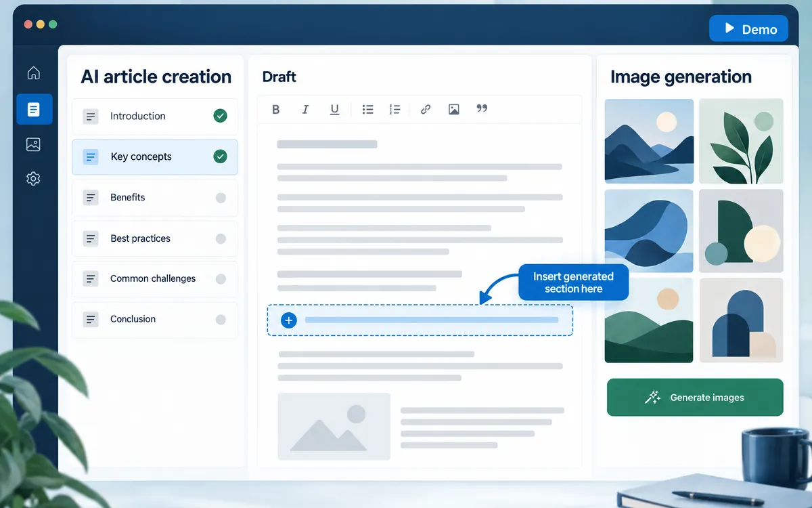Click the Image generation heading
The width and height of the screenshot is (812, 508).
tap(681, 77)
